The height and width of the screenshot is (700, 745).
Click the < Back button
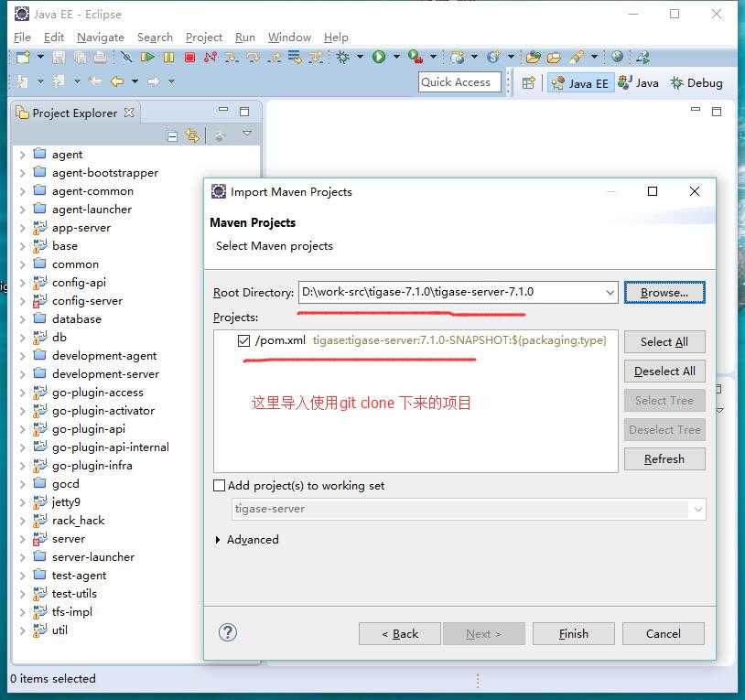coord(400,634)
